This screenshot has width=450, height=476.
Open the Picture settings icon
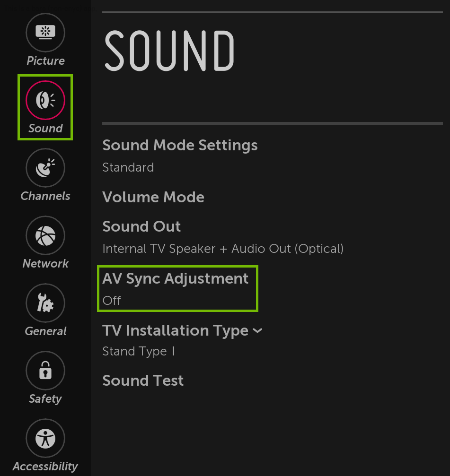tap(45, 33)
